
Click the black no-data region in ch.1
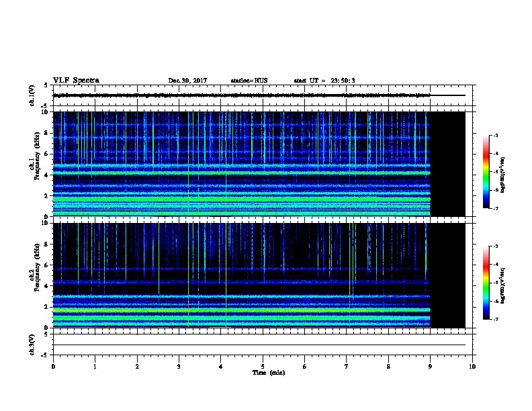[448, 164]
